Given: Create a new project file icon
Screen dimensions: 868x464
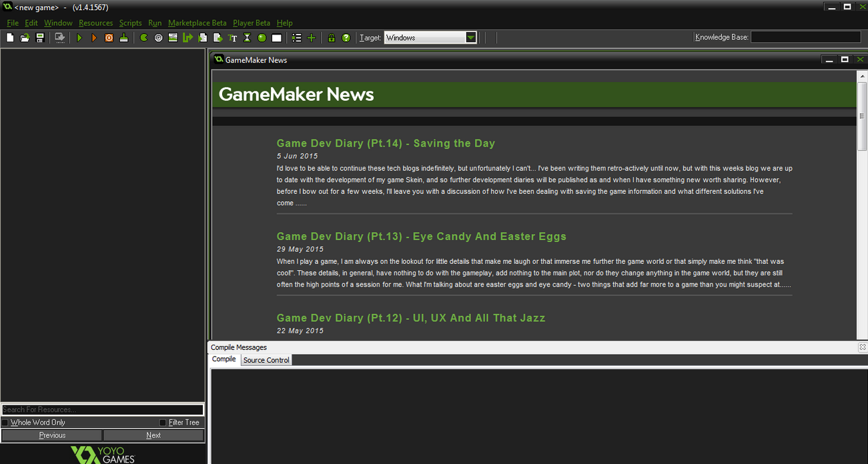Looking at the screenshot, I should 10,38.
